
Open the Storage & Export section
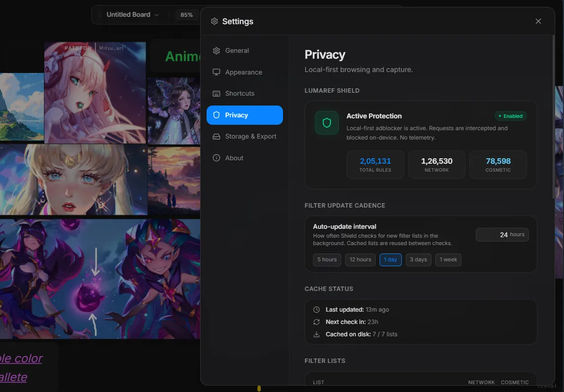point(245,136)
